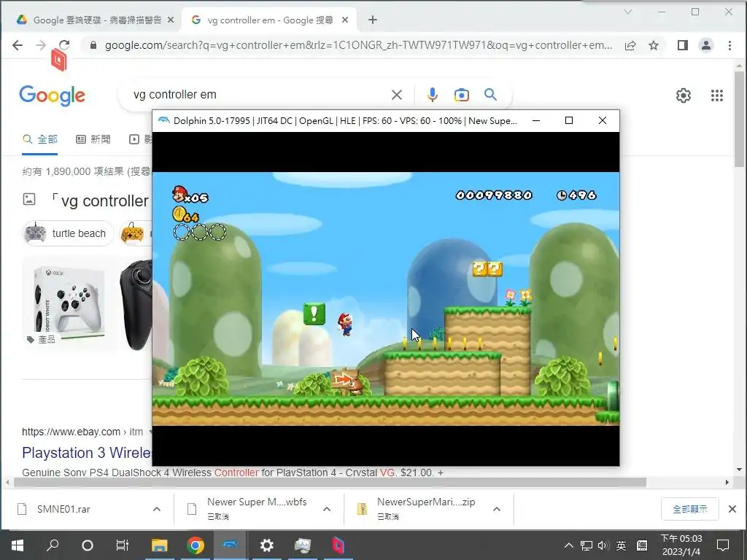Click Chrome forward arrow button
The height and width of the screenshot is (560, 747).
[41, 45]
